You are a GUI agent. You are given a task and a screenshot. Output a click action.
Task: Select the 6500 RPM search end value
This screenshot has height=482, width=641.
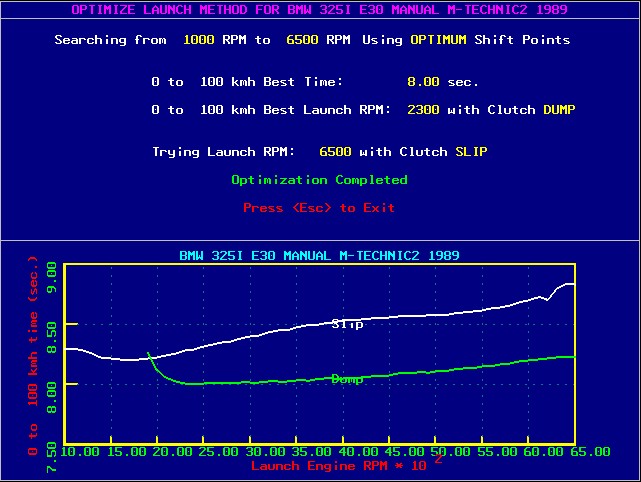(x=302, y=40)
